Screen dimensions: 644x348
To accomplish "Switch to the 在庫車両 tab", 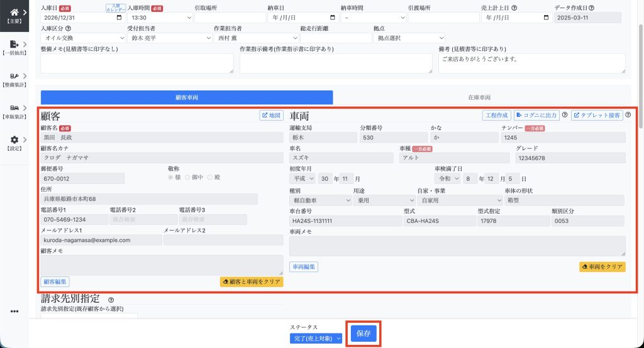I will [479, 98].
